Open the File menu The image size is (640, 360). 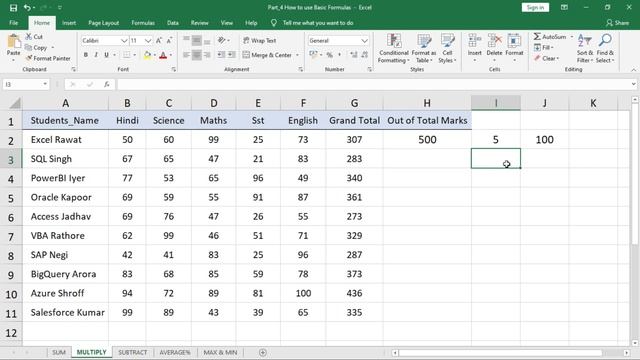coord(13,23)
